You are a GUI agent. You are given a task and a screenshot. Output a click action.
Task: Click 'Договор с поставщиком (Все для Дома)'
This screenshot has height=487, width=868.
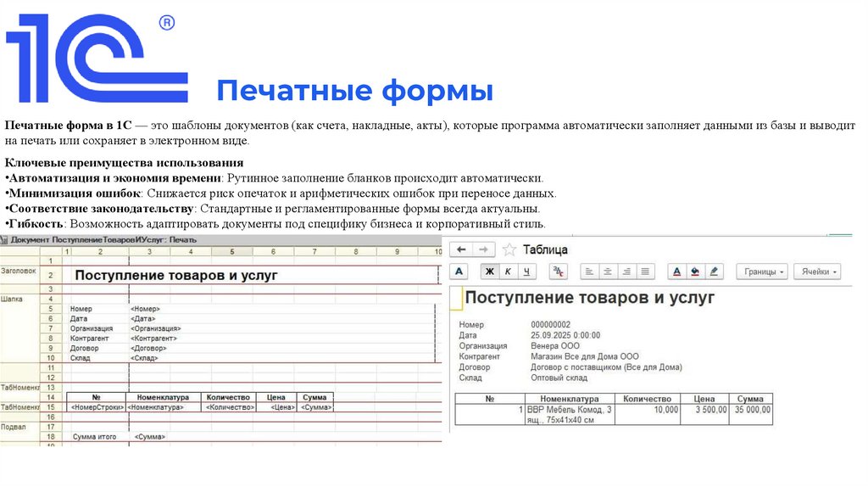coord(606,367)
